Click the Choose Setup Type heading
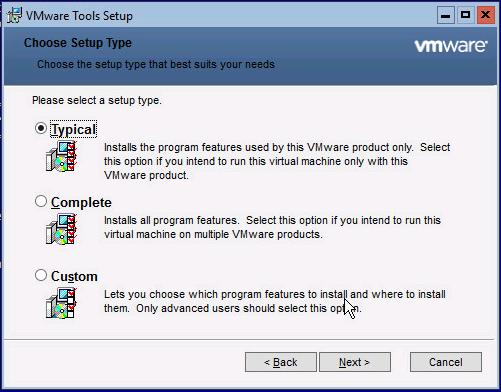The image size is (501, 392). (78, 43)
